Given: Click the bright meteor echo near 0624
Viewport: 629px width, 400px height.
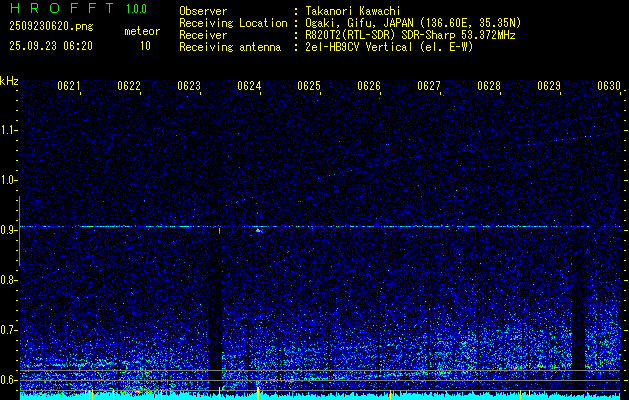Looking at the screenshot, I should click(259, 230).
